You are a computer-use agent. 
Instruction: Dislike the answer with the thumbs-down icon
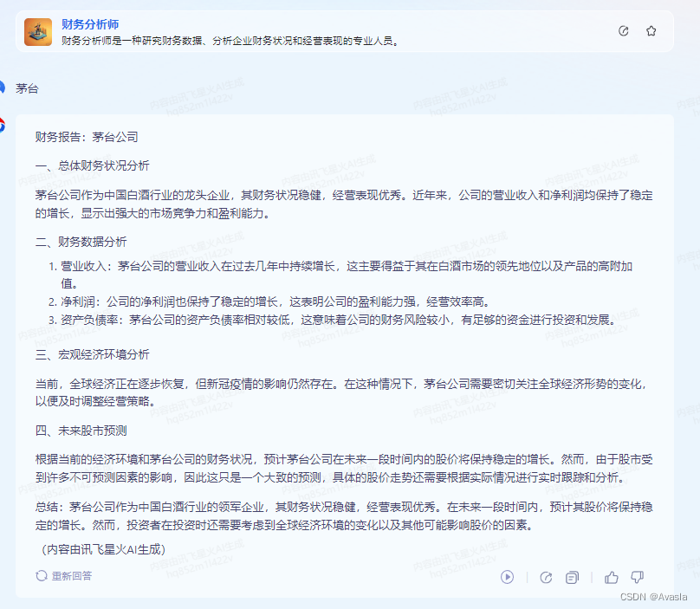click(637, 577)
